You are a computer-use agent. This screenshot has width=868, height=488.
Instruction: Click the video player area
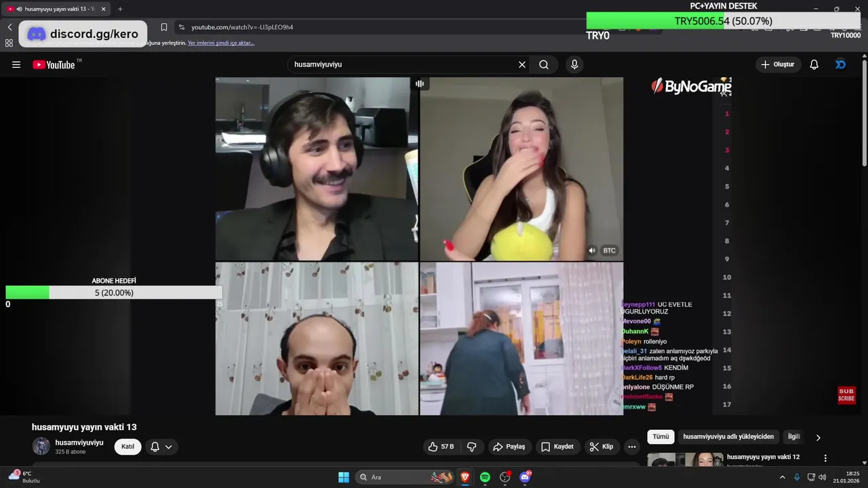point(419,246)
